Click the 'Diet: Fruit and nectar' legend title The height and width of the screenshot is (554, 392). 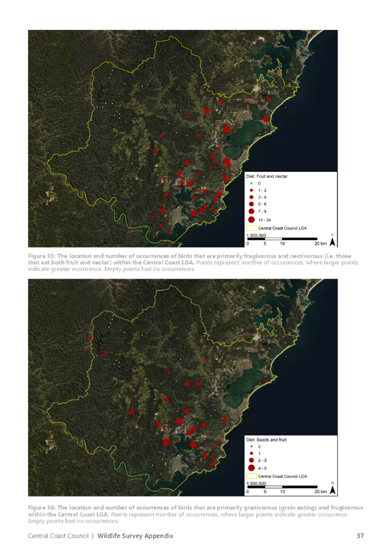(x=267, y=176)
